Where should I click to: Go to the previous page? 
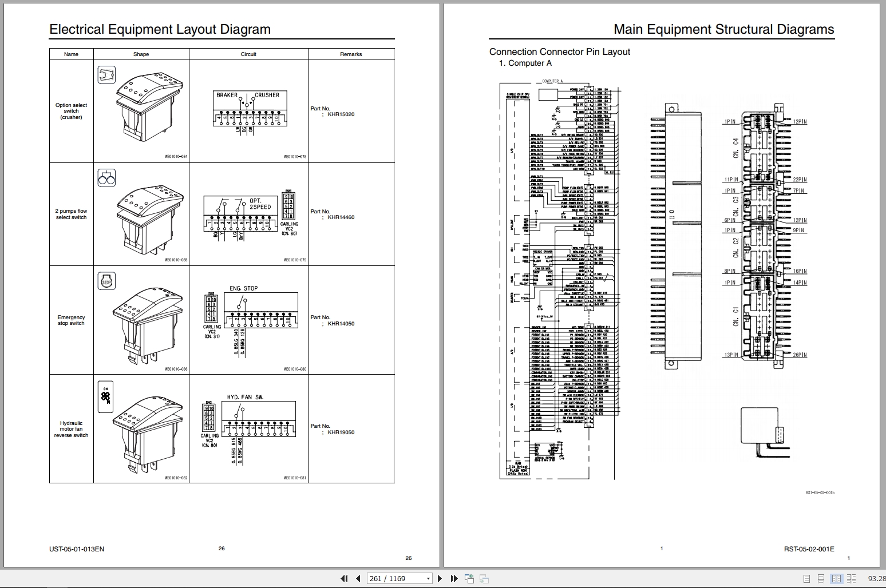tap(358, 578)
